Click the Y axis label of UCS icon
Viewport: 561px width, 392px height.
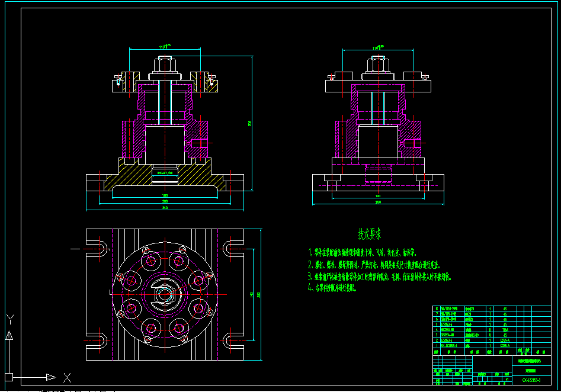(x=10, y=319)
